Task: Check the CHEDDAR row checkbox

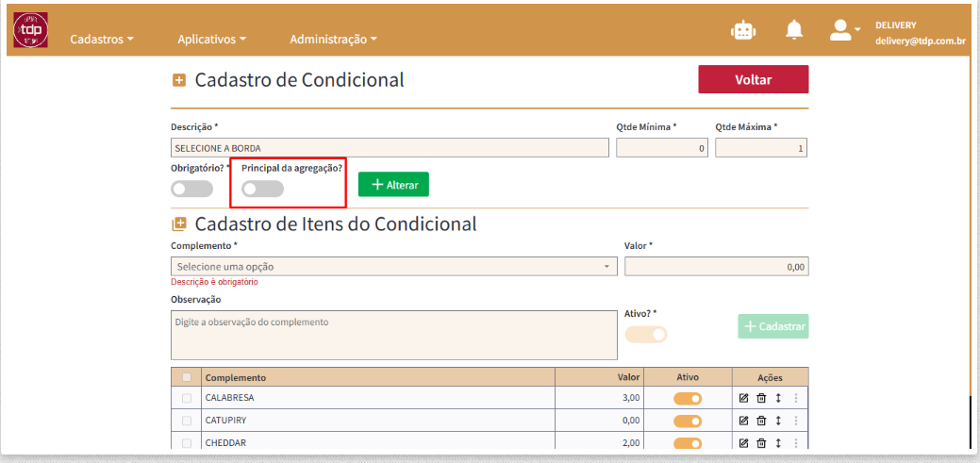Action: pos(186,443)
